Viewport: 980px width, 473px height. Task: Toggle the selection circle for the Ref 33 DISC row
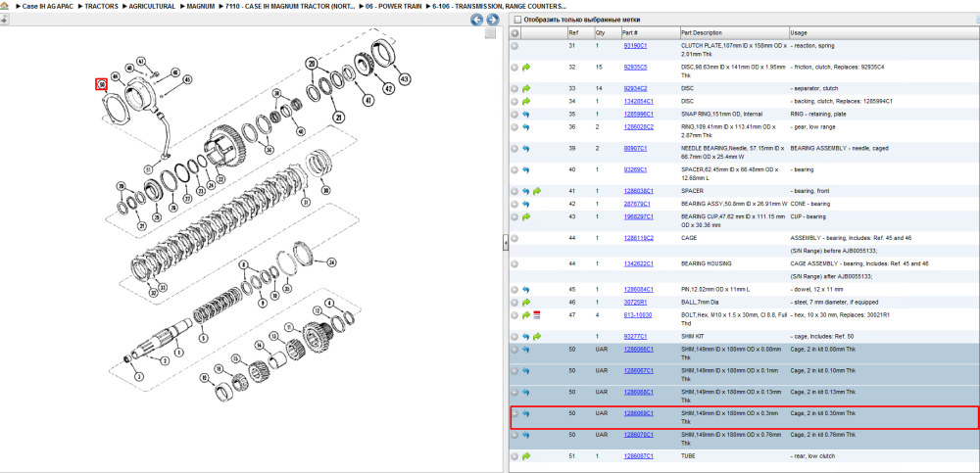[x=514, y=89]
